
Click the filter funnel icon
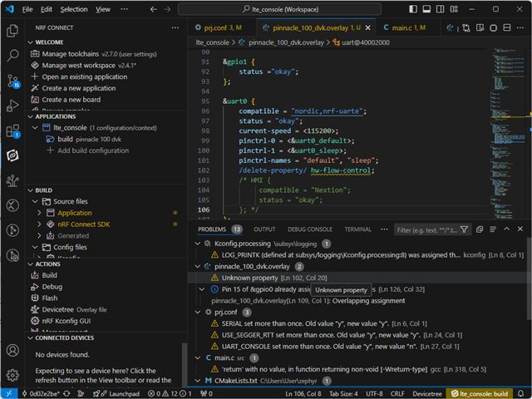[x=464, y=230]
